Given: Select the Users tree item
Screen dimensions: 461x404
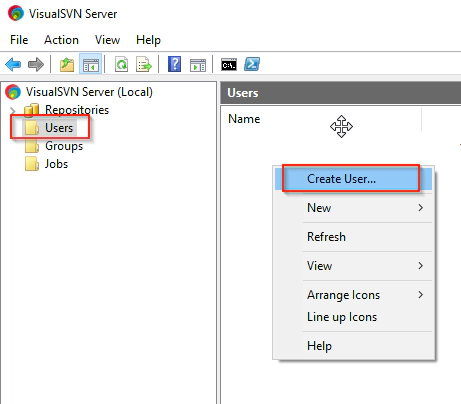Looking at the screenshot, I should [59, 128].
